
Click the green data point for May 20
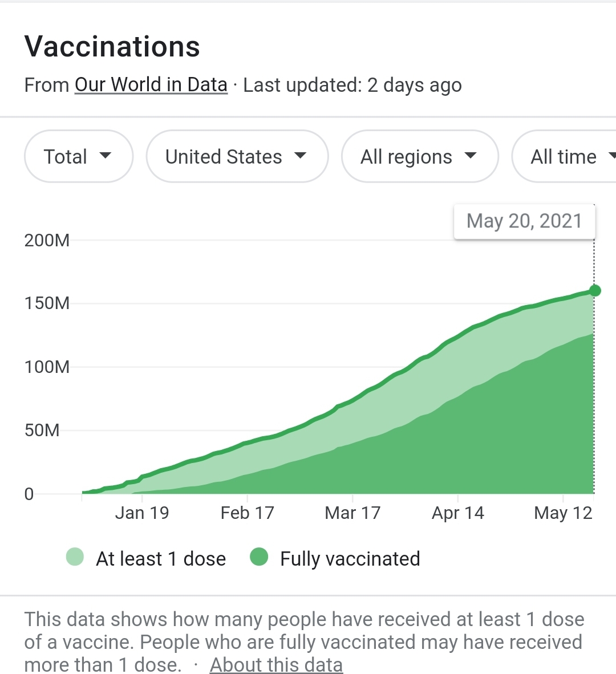point(594,291)
